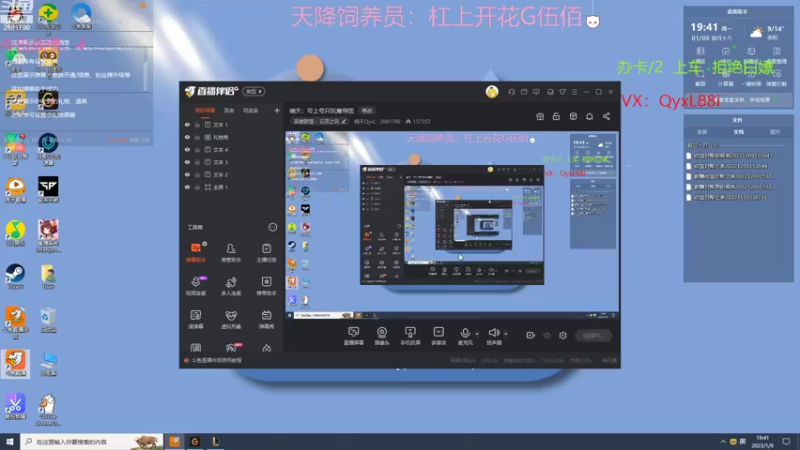
Task: Open the 房管助手 tool
Action: pos(231,253)
